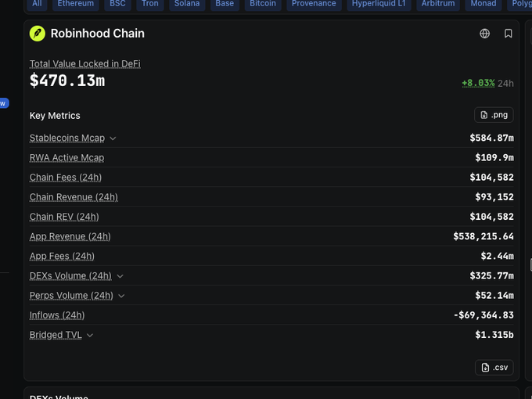
Task: Click the $109.9m RWA value
Action: (494, 158)
